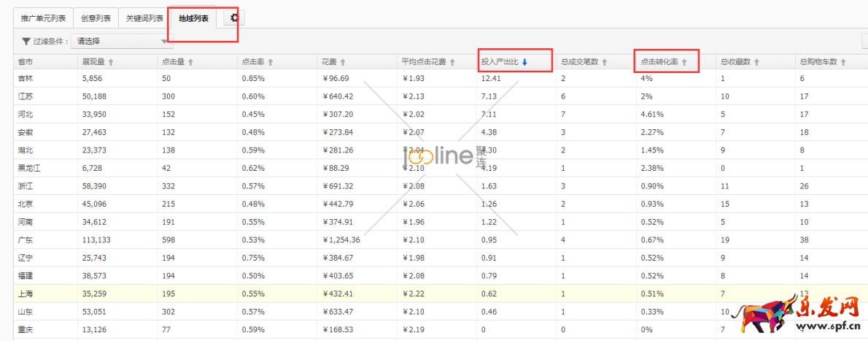Image resolution: width=868 pixels, height=341 pixels.
Task: Click sort arrow next to 总收藏数
Action: click(756, 62)
